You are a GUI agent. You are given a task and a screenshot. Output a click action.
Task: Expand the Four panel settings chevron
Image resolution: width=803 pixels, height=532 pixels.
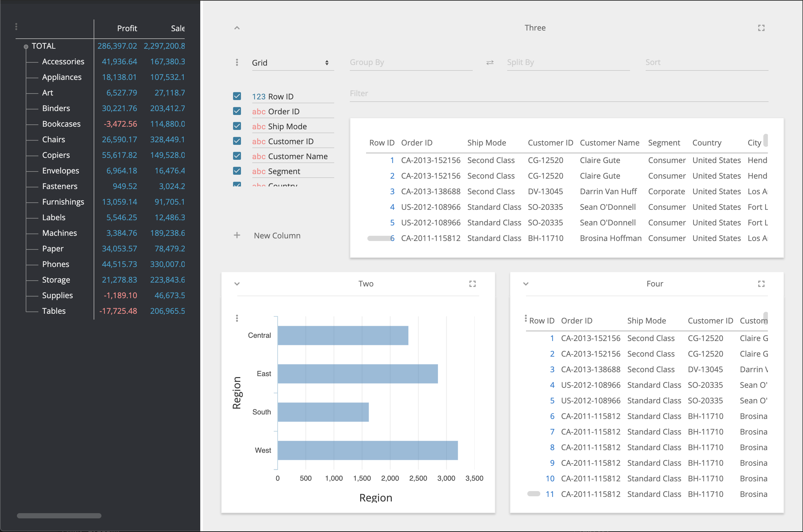526,284
